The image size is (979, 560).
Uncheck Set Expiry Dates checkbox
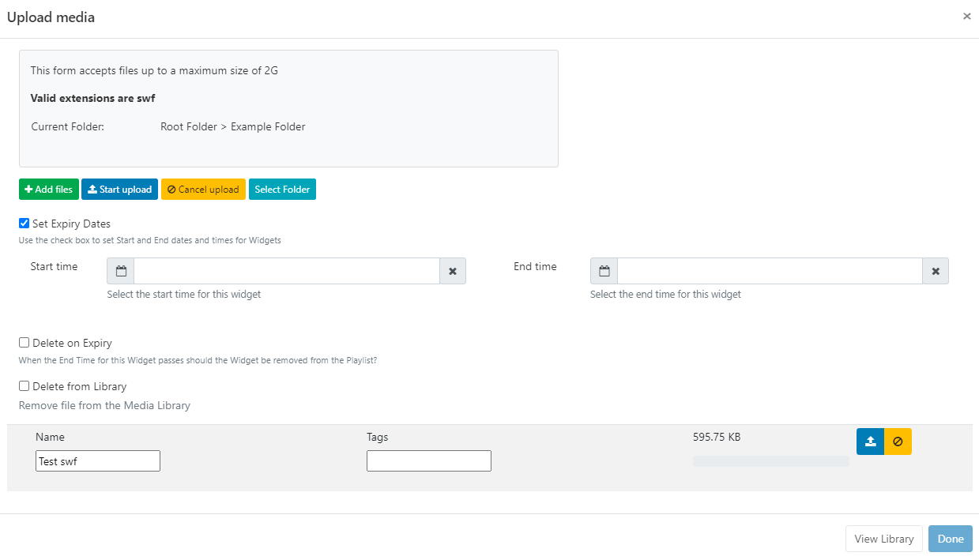pos(24,224)
